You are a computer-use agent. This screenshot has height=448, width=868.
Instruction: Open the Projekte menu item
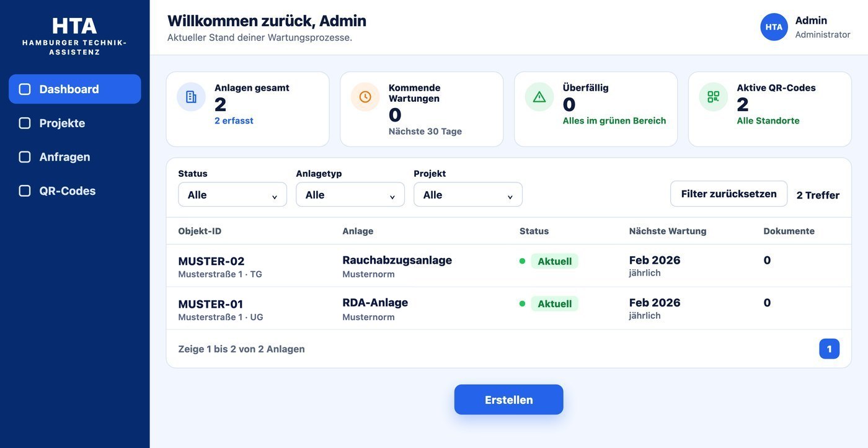pyautogui.click(x=74, y=123)
